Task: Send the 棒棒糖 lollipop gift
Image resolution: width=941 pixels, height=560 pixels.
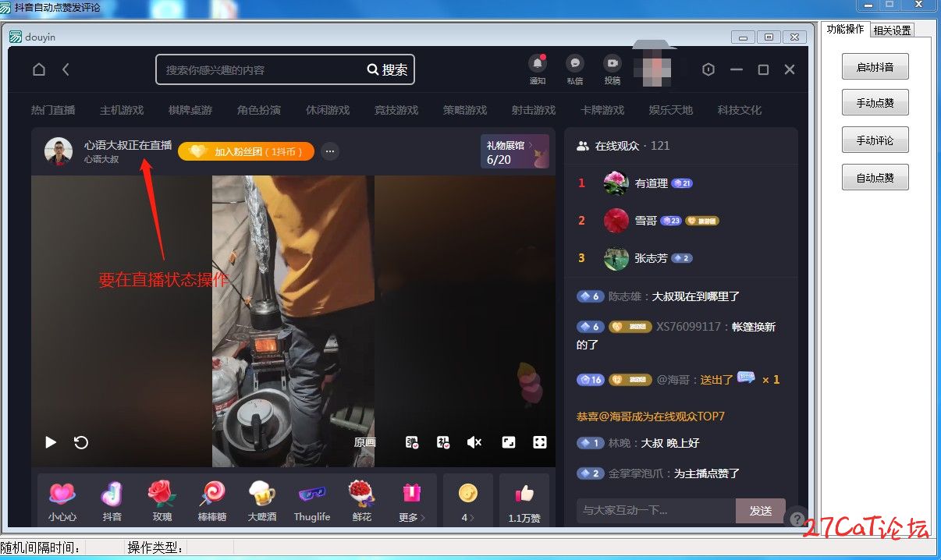Action: click(212, 501)
